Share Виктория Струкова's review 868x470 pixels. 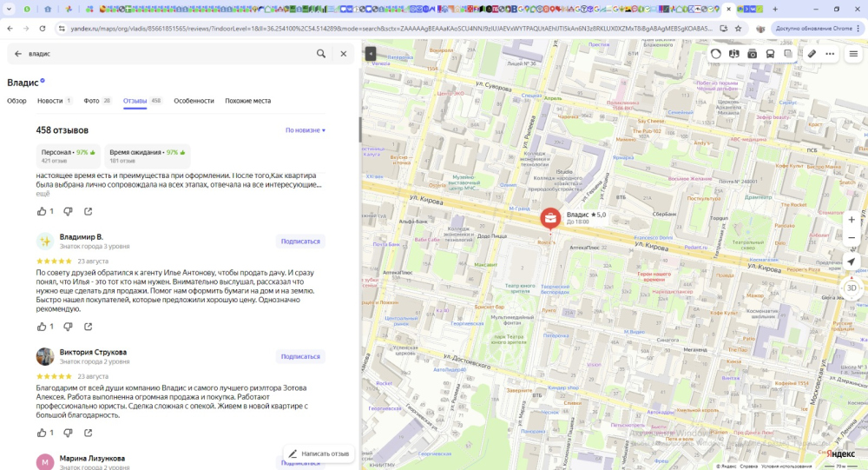pos(88,433)
